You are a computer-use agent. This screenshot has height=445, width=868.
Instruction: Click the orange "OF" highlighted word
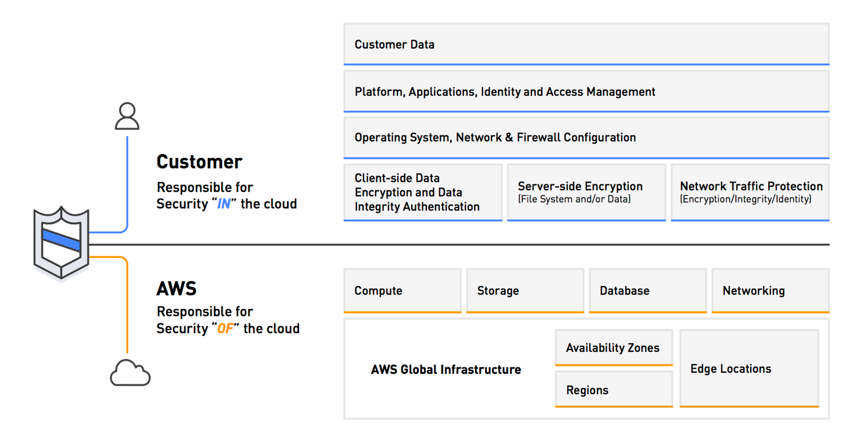pos(225,329)
